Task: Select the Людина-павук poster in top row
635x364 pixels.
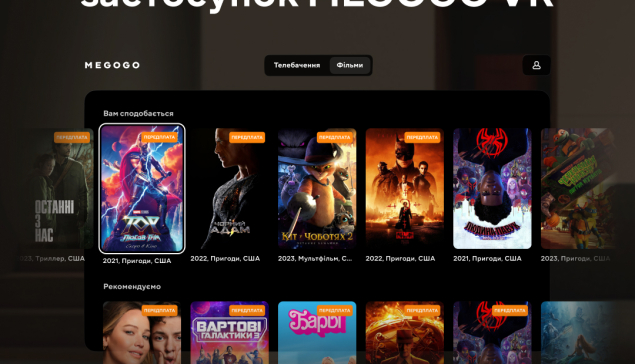Action: pyautogui.click(x=492, y=188)
